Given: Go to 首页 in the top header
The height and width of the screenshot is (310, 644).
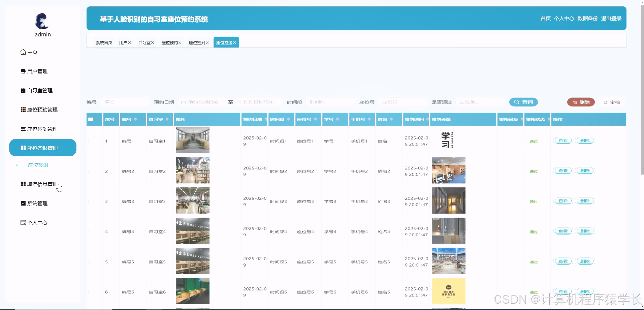Looking at the screenshot, I should pos(546,19).
